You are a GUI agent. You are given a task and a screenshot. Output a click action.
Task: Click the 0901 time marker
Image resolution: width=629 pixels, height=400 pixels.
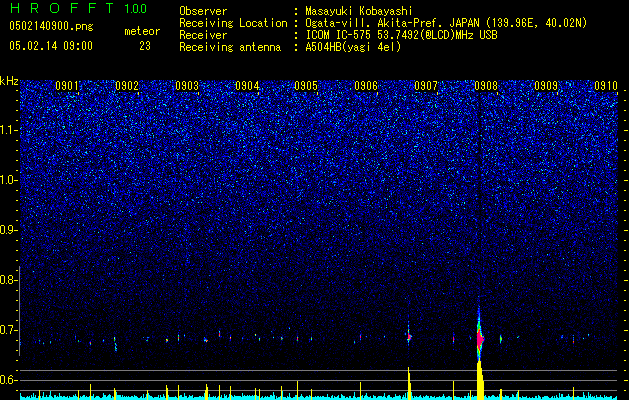click(67, 86)
